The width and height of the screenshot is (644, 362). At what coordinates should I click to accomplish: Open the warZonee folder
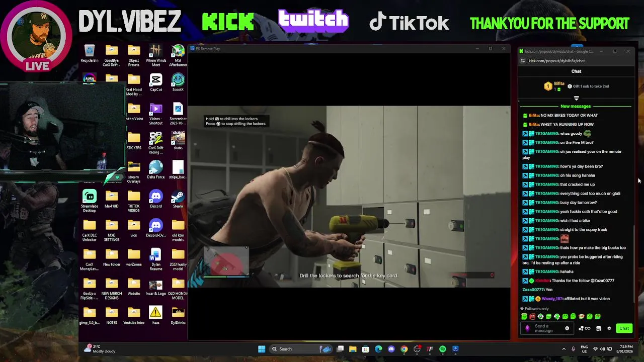pyautogui.click(x=134, y=257)
